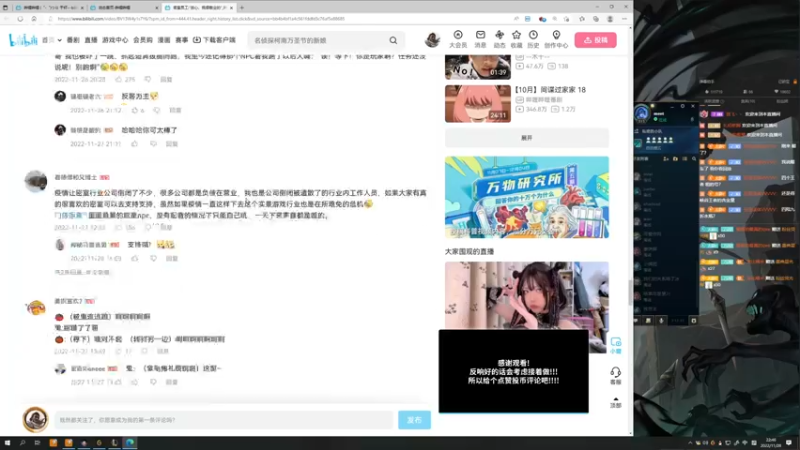Open Edge browser from the taskbar
Image resolution: width=800 pixels, height=450 pixels.
point(130,443)
